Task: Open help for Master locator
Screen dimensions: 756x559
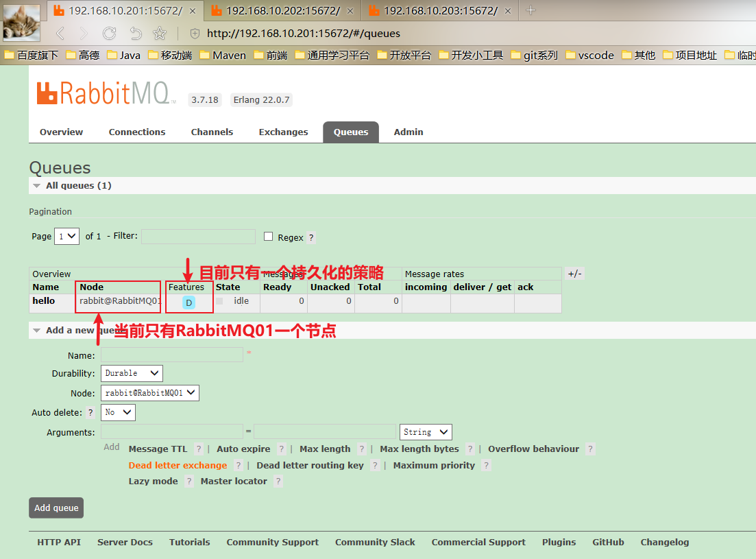Action: pos(278,481)
